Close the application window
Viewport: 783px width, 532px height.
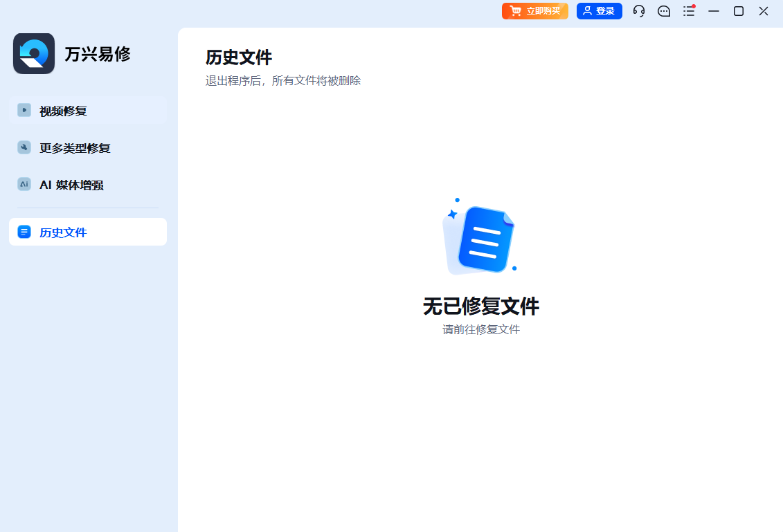coord(764,11)
